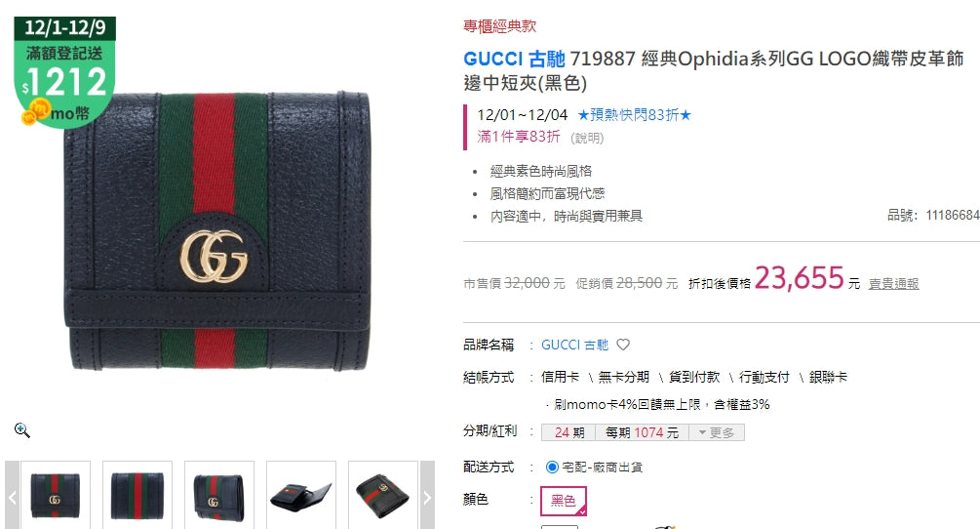The height and width of the screenshot is (529, 980).
Task: Open the (說明) discount explanation link
Action: pyautogui.click(x=587, y=138)
